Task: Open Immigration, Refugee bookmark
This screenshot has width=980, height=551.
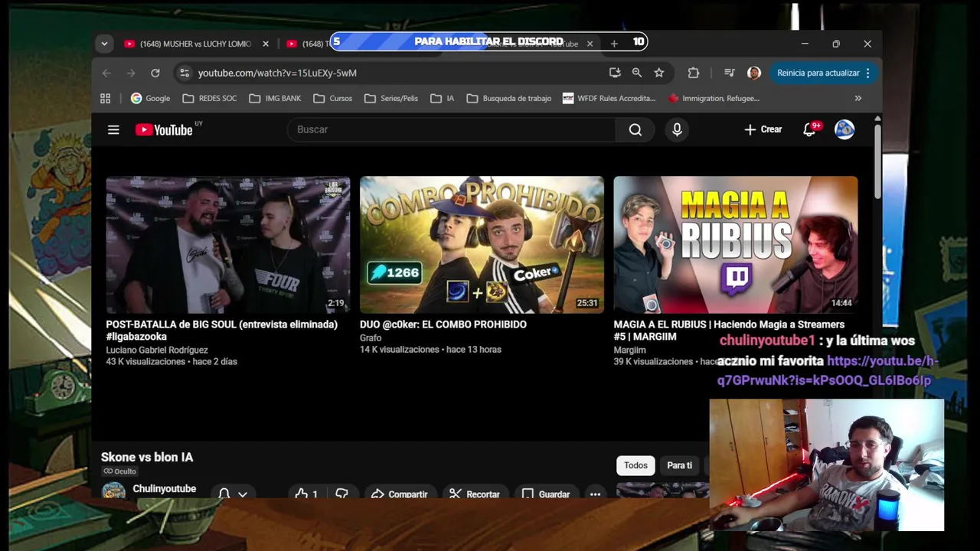Action: [x=714, y=98]
